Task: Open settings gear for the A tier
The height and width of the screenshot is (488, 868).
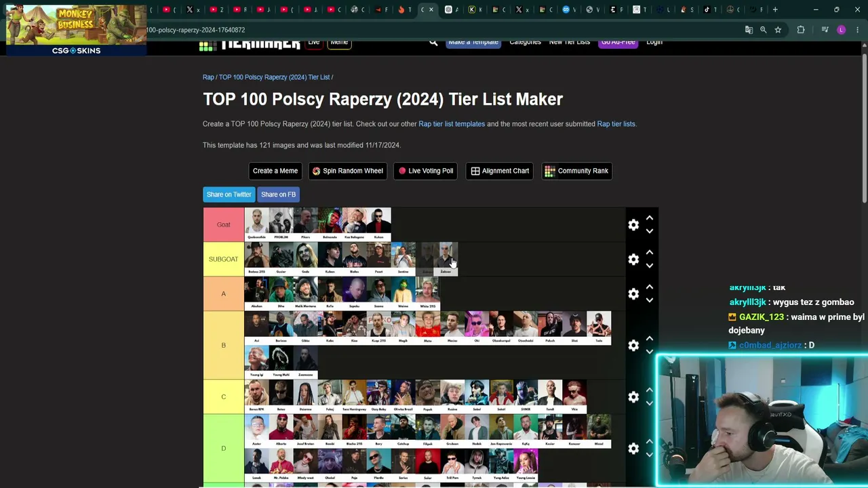Action: (633, 294)
